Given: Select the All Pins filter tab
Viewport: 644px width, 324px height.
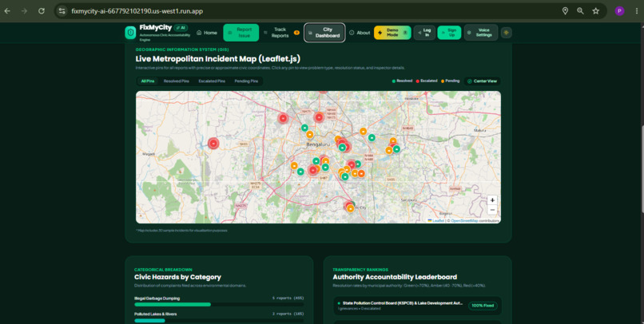Looking at the screenshot, I should coord(148,81).
